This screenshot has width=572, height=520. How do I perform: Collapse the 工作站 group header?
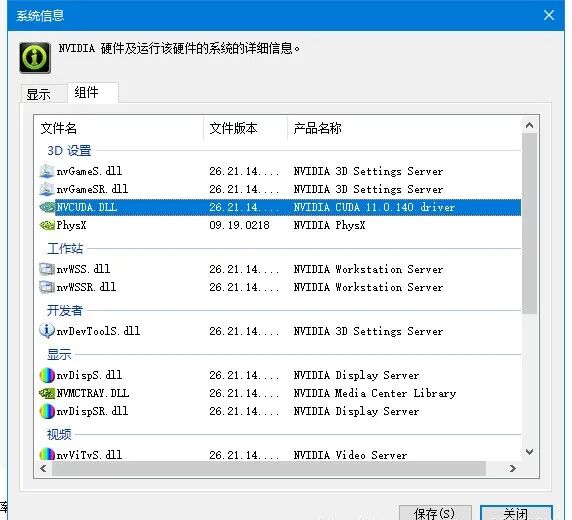(x=65, y=249)
